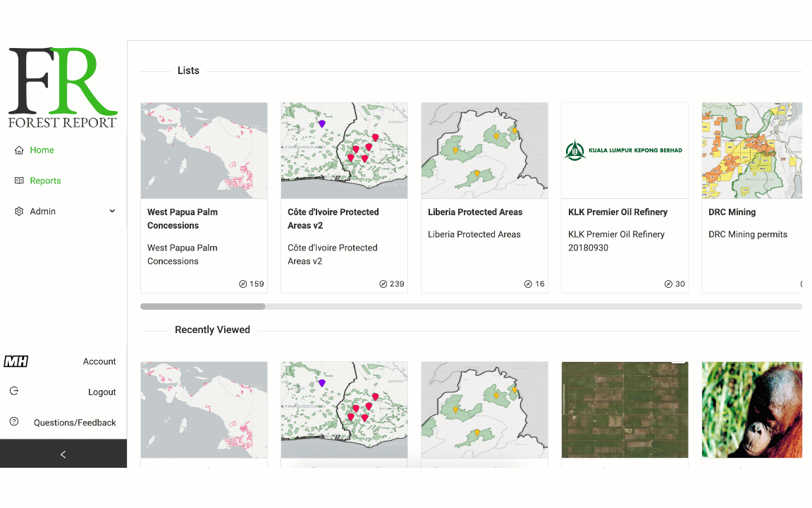The width and height of the screenshot is (812, 508).
Task: Open the Liberia Protected Areas list title
Action: coord(475,212)
